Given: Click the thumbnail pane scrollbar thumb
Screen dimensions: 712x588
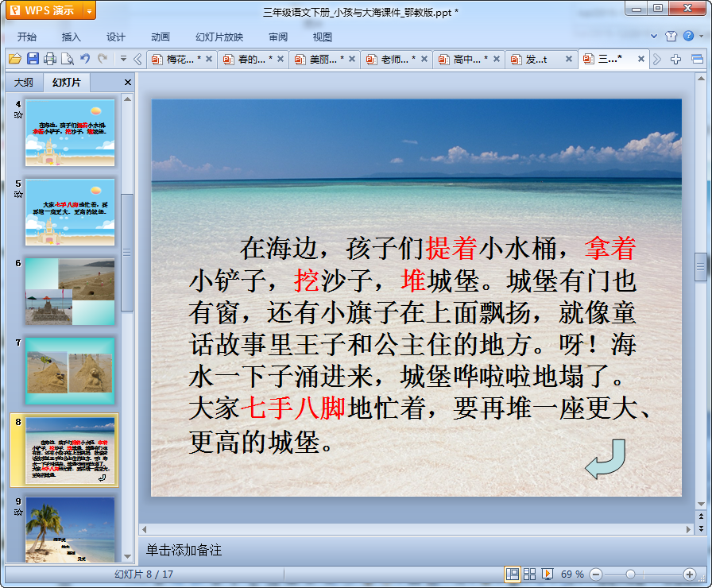Looking at the screenshot, I should [x=127, y=253].
